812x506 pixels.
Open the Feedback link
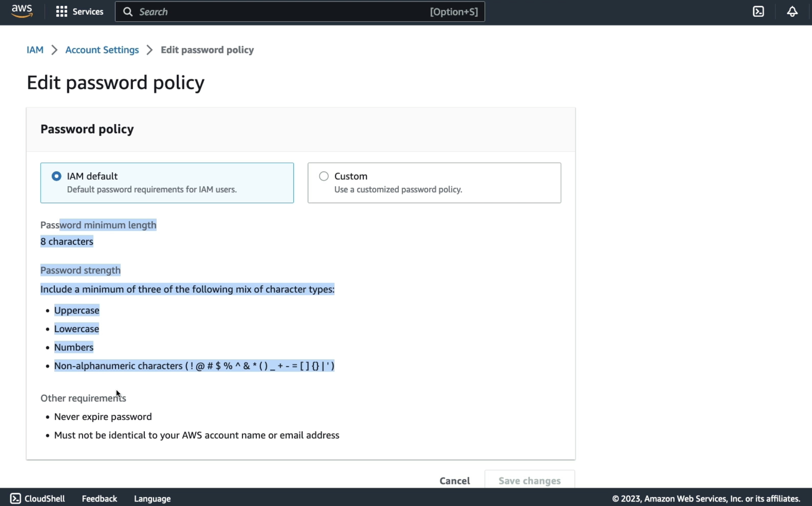point(99,498)
